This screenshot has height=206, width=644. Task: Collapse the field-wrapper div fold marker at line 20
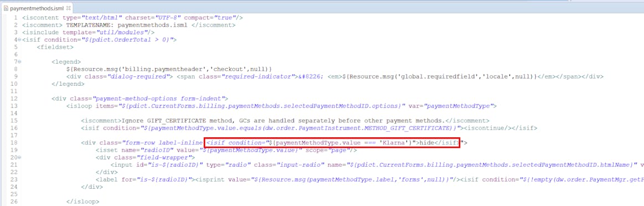coord(19,157)
